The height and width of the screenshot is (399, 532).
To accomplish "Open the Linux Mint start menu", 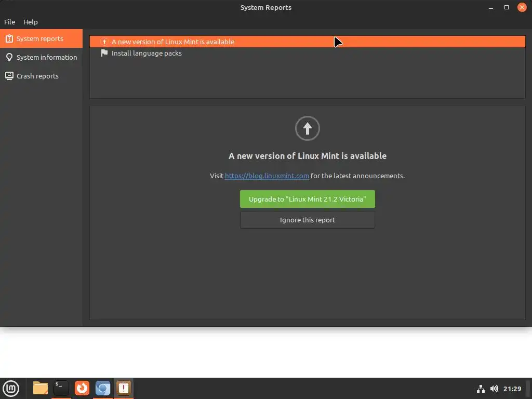I will coord(11,388).
